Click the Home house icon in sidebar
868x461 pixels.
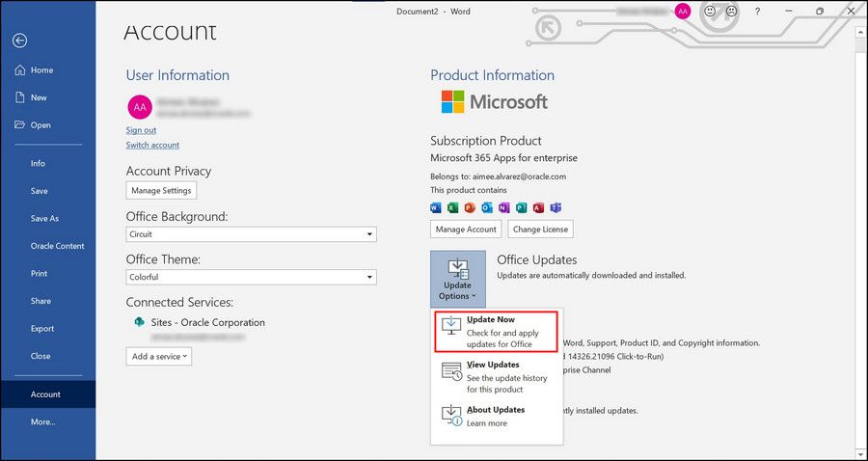pos(20,70)
